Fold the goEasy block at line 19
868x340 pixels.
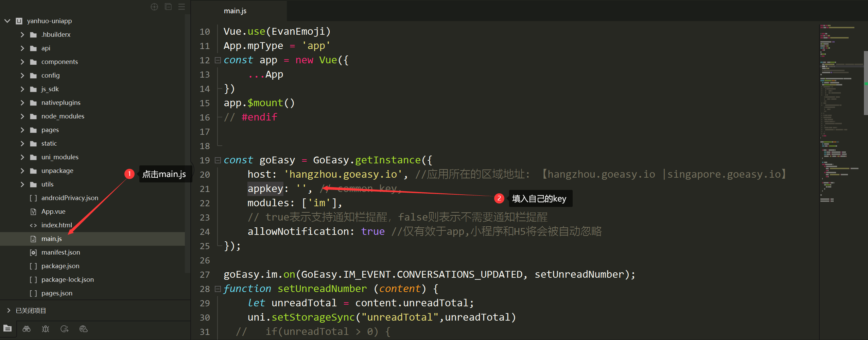[218, 160]
